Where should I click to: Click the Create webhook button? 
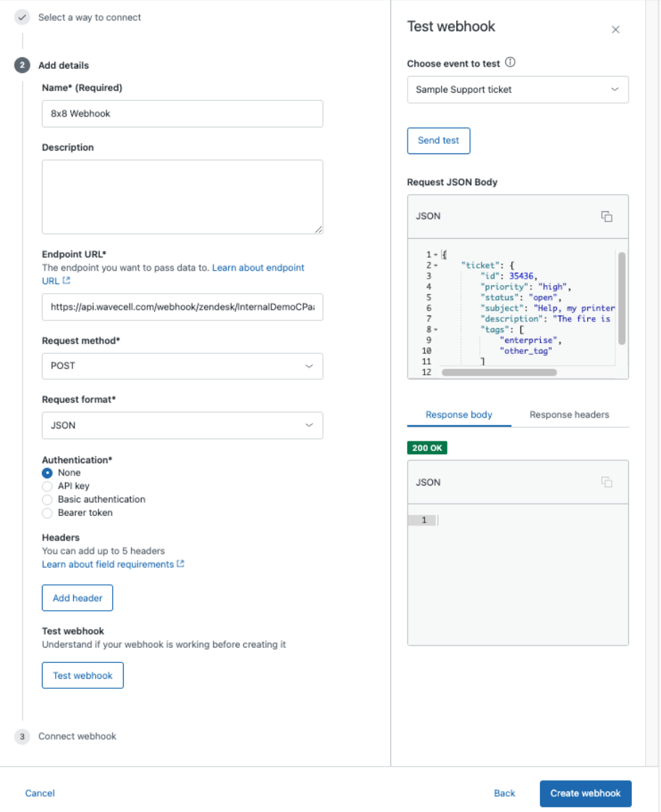point(585,793)
